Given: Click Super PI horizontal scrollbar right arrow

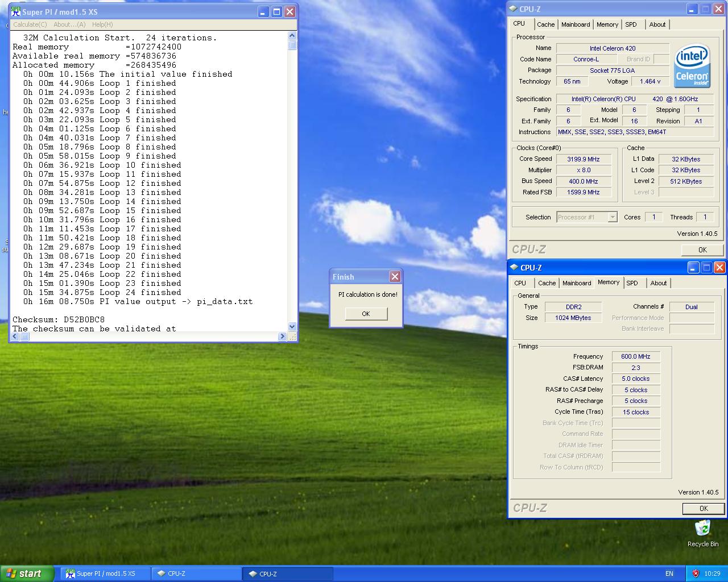Looking at the screenshot, I should (x=282, y=336).
